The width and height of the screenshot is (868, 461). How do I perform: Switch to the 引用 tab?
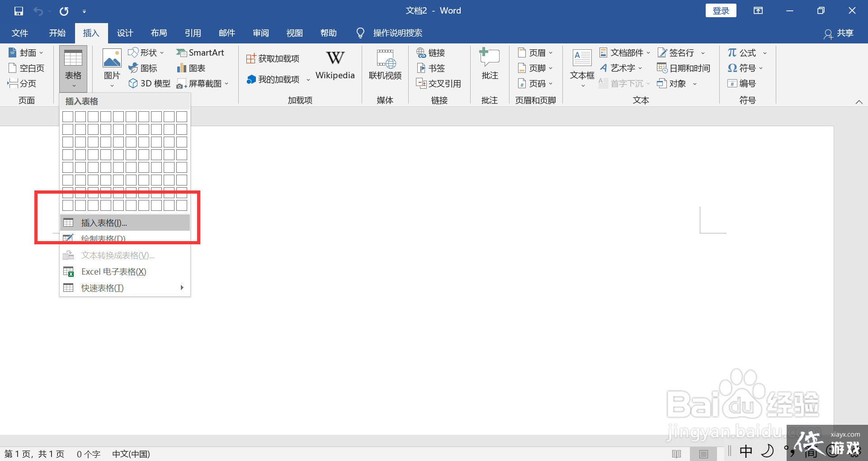point(193,33)
